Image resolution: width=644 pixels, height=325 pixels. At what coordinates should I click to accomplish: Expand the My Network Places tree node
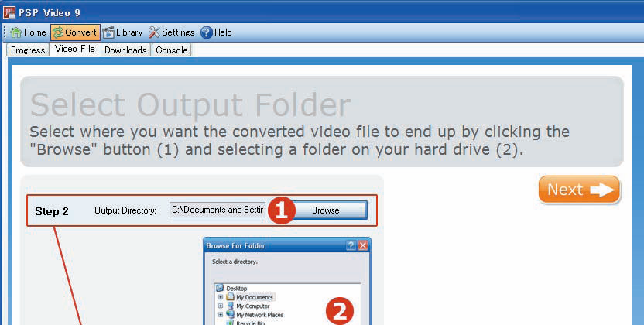pos(221,315)
